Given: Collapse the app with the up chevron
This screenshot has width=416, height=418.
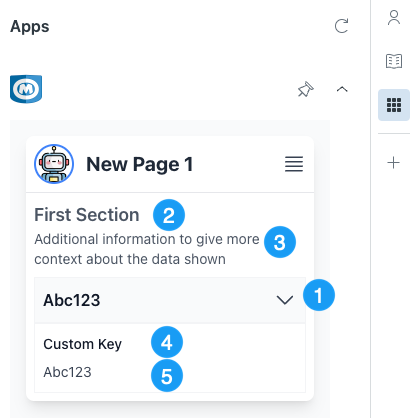Looking at the screenshot, I should [342, 89].
